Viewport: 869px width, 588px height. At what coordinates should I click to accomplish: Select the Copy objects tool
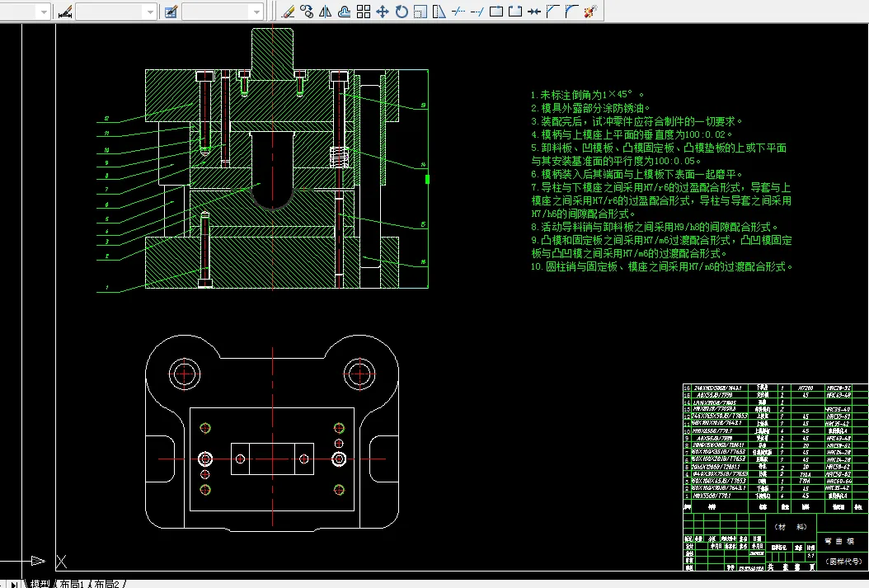tap(307, 12)
